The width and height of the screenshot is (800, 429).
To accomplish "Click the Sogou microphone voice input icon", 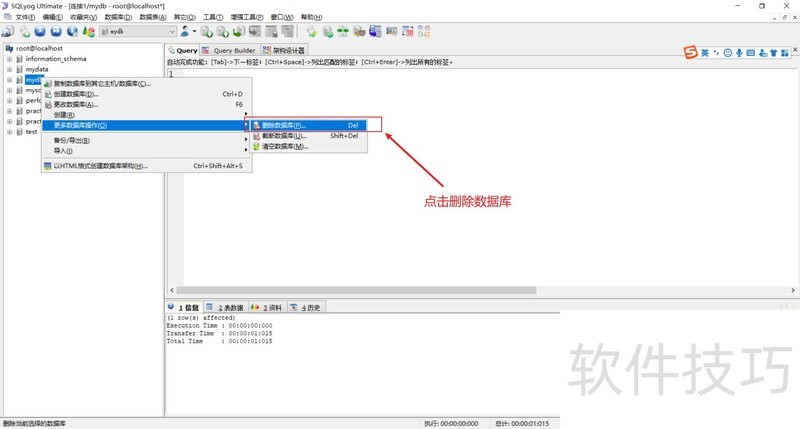I will click(x=739, y=53).
